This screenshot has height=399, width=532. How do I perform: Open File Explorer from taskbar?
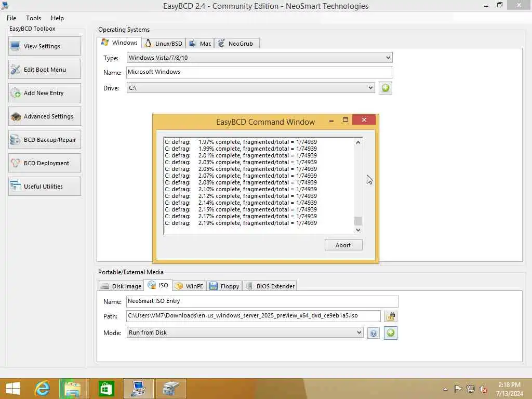point(73,389)
